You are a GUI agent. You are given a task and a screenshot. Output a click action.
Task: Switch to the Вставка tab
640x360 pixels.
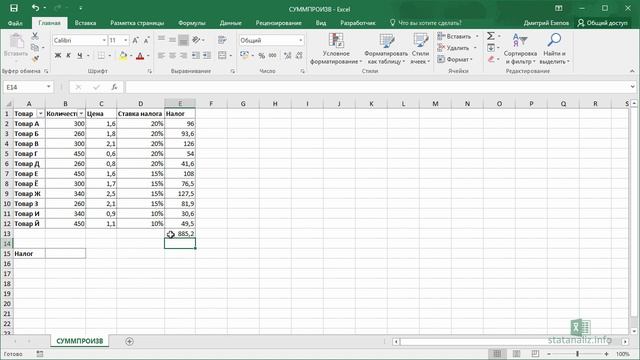[85, 23]
